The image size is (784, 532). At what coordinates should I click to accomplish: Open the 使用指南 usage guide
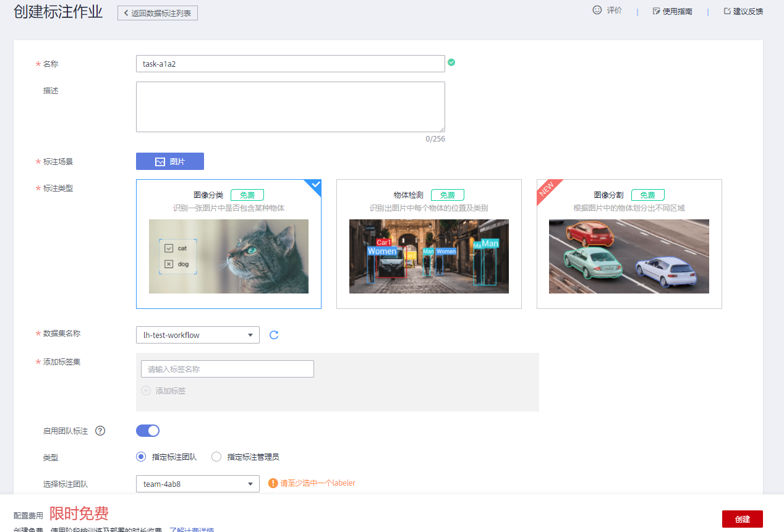673,11
